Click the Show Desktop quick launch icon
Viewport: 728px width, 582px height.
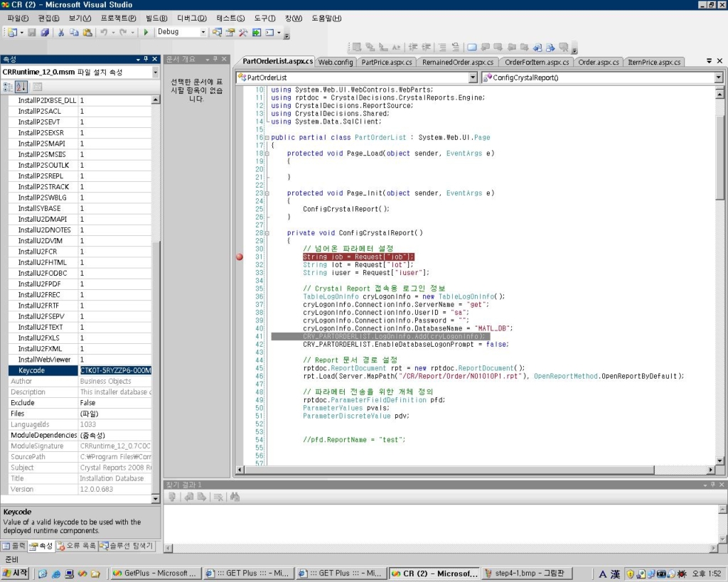pyautogui.click(x=69, y=574)
